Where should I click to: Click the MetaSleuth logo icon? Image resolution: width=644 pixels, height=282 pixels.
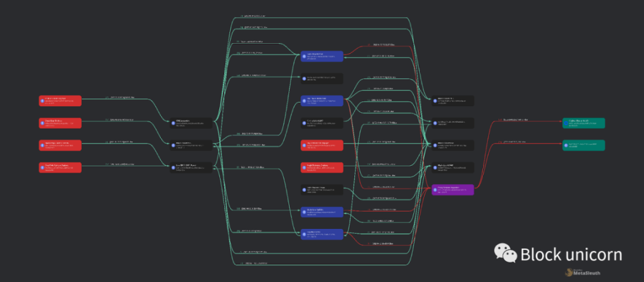click(569, 272)
